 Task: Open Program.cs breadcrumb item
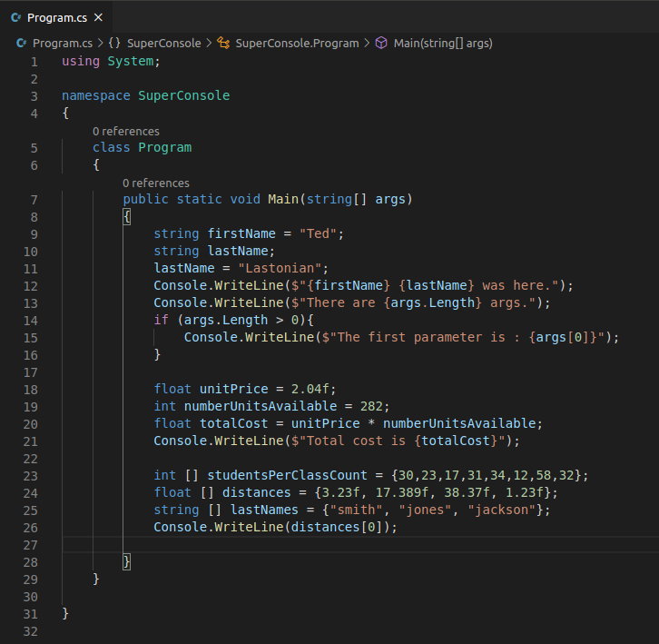tap(63, 43)
